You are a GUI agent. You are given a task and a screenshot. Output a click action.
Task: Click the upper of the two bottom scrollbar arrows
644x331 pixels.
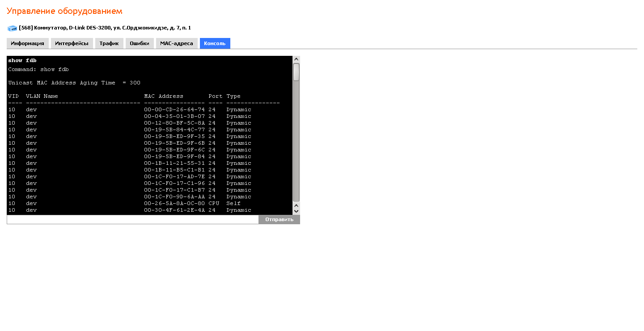point(296,205)
